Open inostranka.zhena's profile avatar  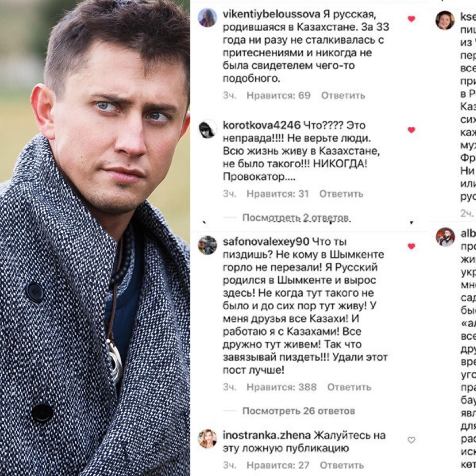(208, 439)
